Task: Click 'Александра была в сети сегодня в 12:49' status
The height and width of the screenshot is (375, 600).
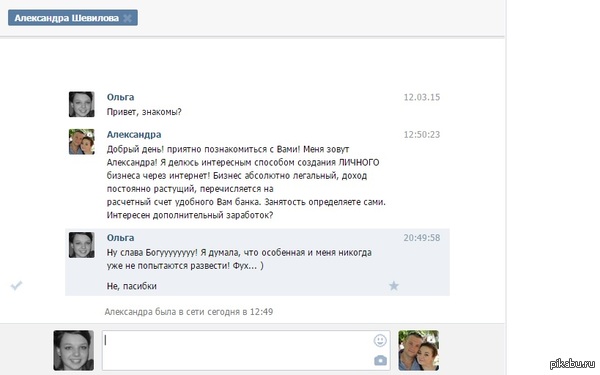Action: point(189,311)
